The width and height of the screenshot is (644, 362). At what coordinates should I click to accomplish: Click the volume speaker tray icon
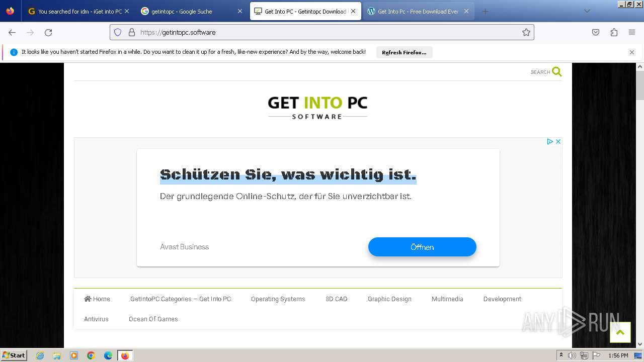(572, 355)
